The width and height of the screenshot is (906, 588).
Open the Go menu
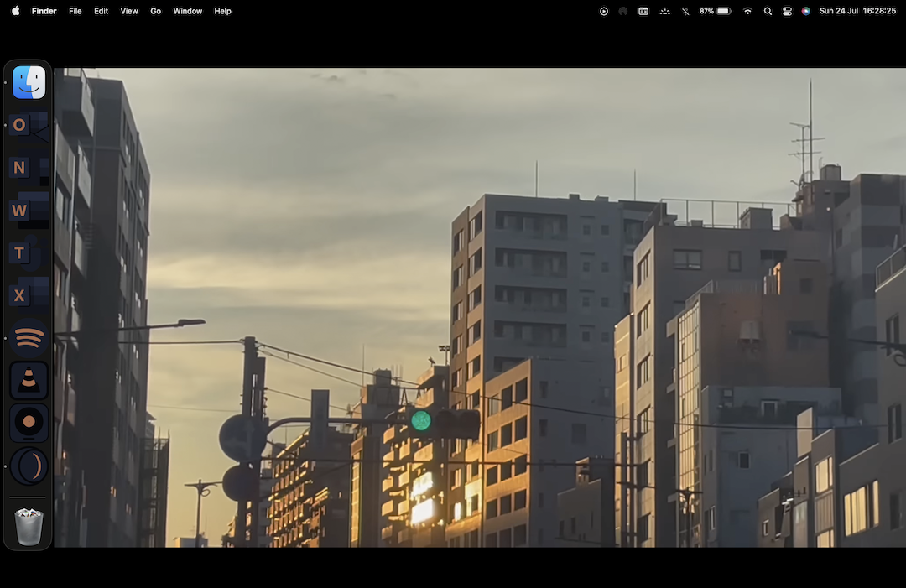[x=155, y=11]
